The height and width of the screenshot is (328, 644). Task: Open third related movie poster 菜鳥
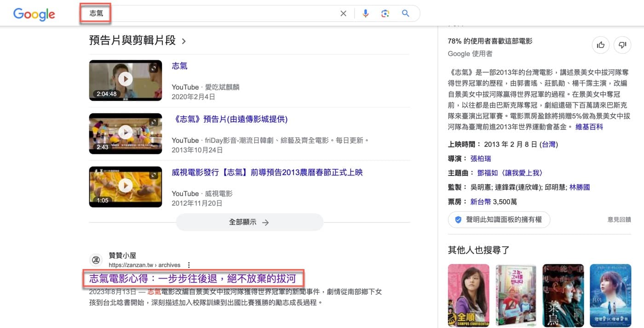click(x=563, y=295)
